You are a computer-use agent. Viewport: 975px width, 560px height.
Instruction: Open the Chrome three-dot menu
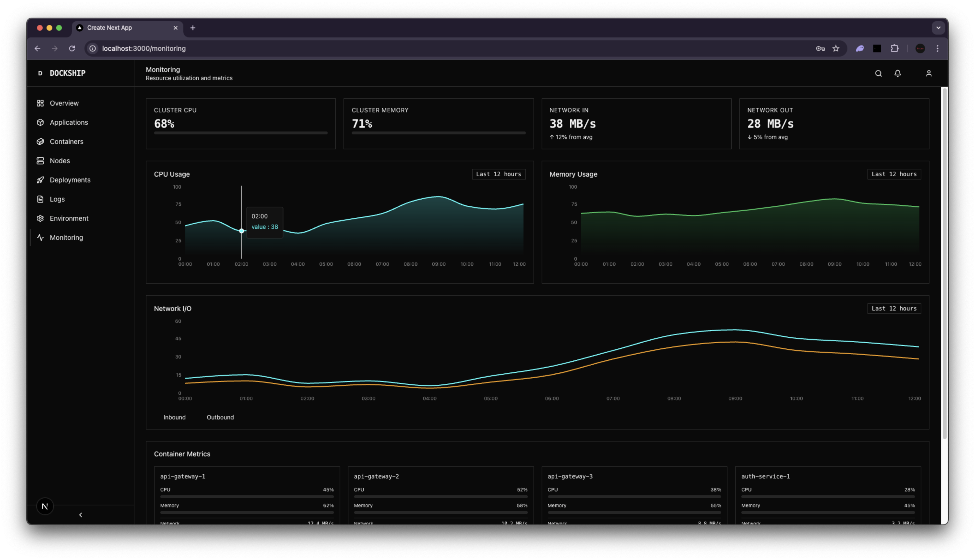point(938,48)
